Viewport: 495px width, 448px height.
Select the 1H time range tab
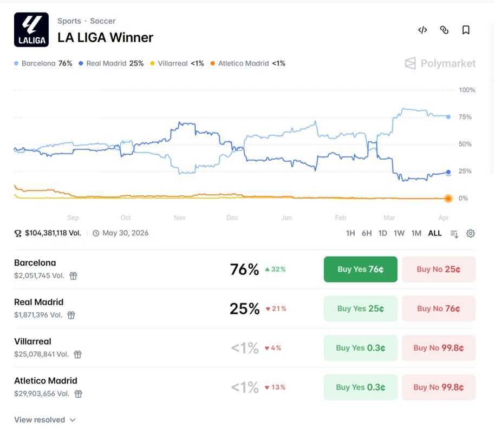(350, 233)
